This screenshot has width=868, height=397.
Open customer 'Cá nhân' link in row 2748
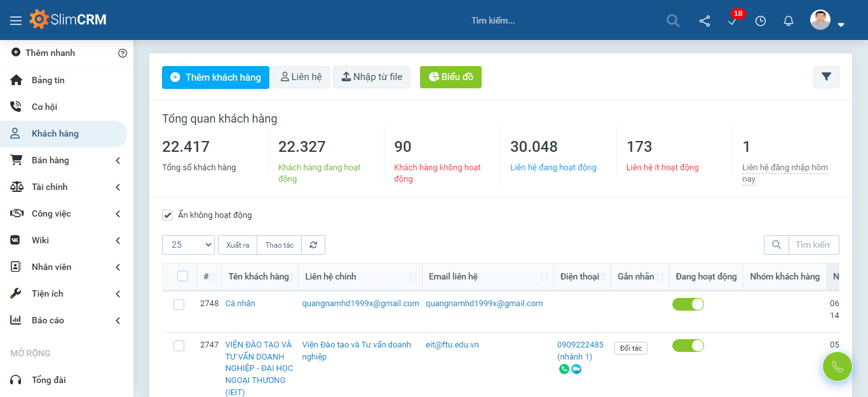tap(240, 303)
